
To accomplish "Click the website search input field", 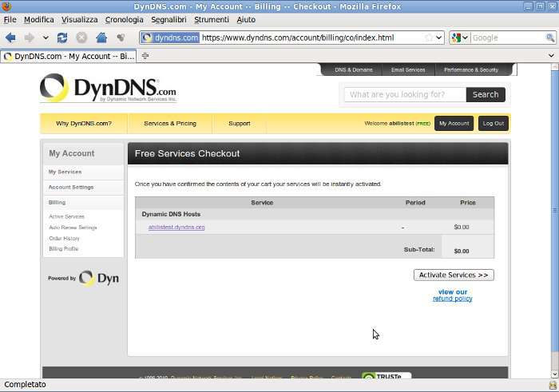I will click(404, 94).
